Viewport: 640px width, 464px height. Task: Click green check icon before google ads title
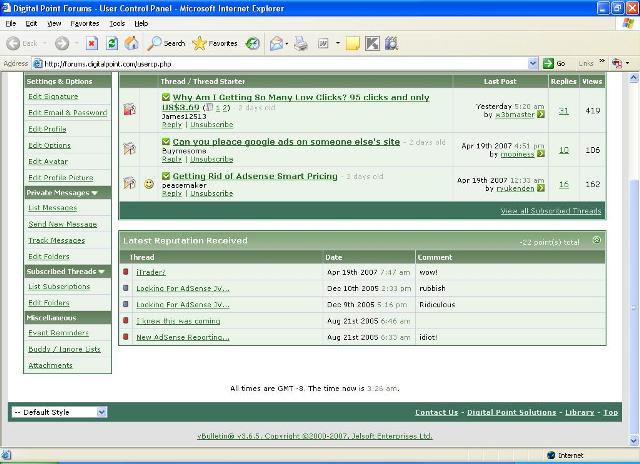tap(166, 142)
